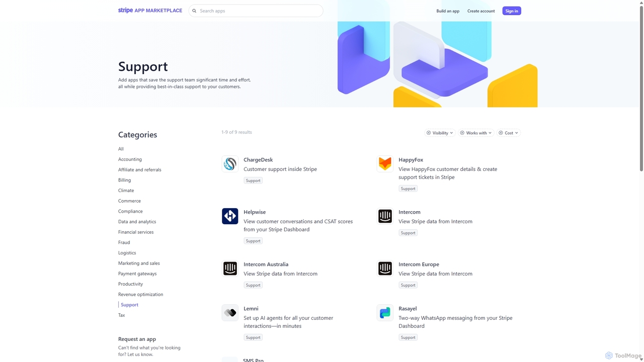This screenshot has height=362, width=644.
Task: Click the scrollbar down arrow
Action: [x=641, y=359]
